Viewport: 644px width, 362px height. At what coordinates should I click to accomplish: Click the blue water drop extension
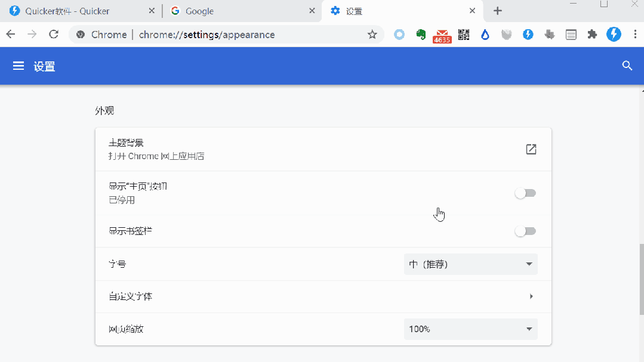[485, 35]
